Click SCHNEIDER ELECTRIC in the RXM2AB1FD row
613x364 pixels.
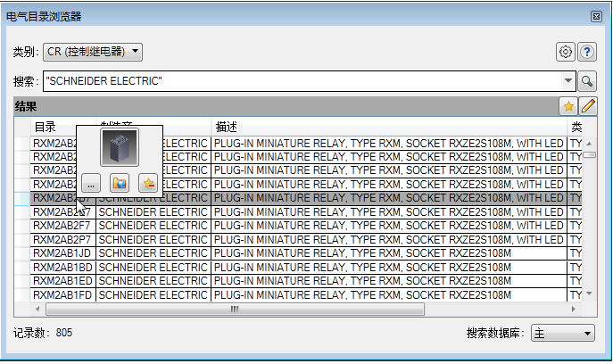tap(153, 295)
